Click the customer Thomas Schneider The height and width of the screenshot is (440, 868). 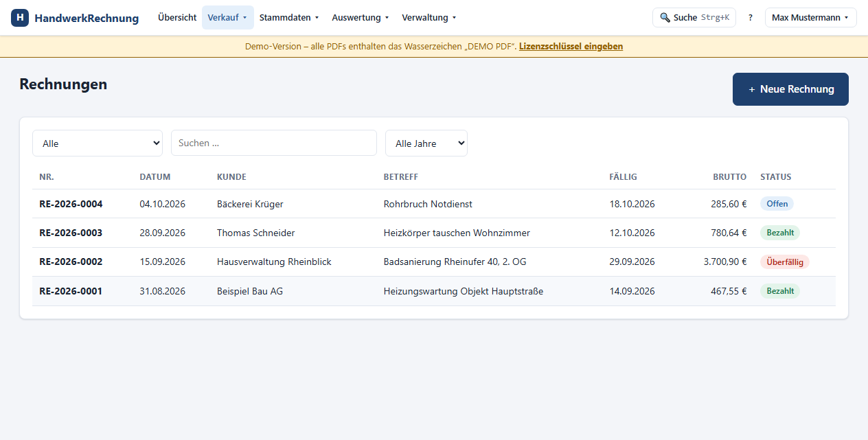tap(255, 233)
